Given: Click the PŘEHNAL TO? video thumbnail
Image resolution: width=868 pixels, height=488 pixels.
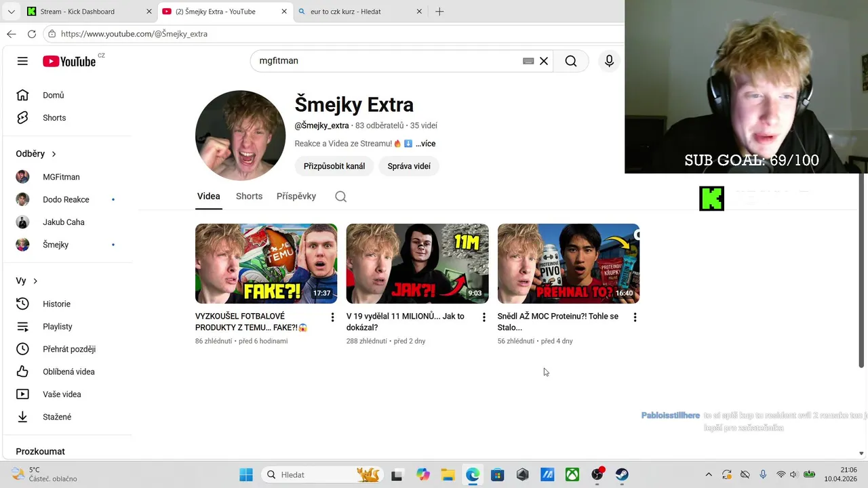Looking at the screenshot, I should click(568, 264).
